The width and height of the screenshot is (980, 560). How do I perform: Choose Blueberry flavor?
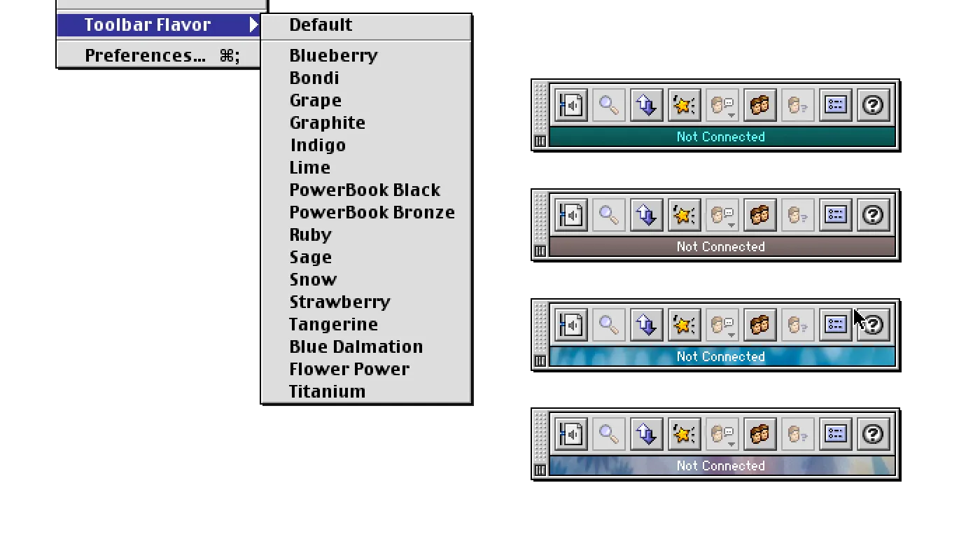click(366, 56)
